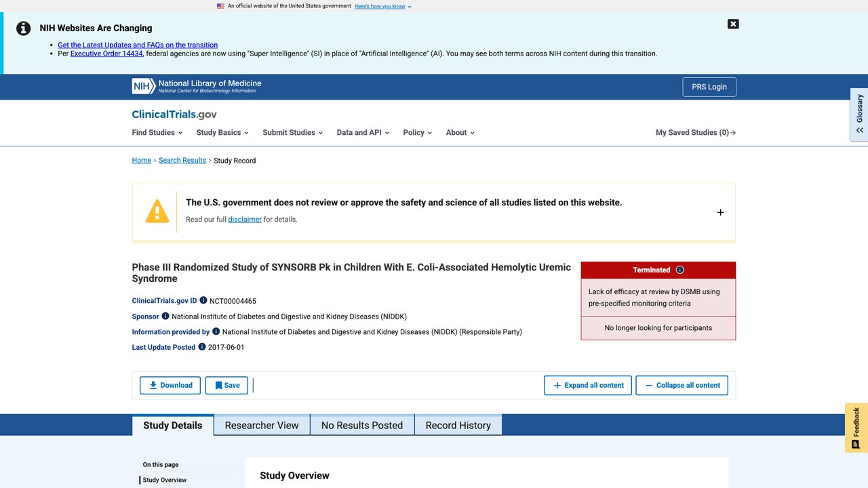Click the info icon in the Terminated status box

[x=680, y=270]
